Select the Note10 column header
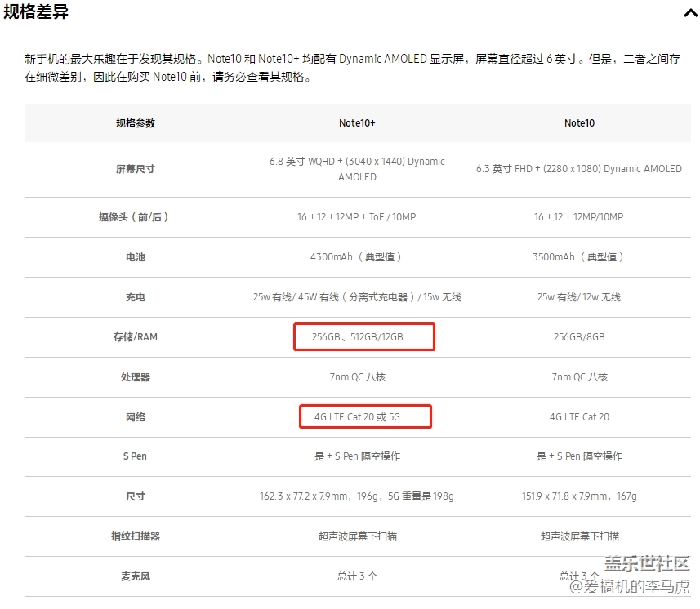 coord(579,123)
